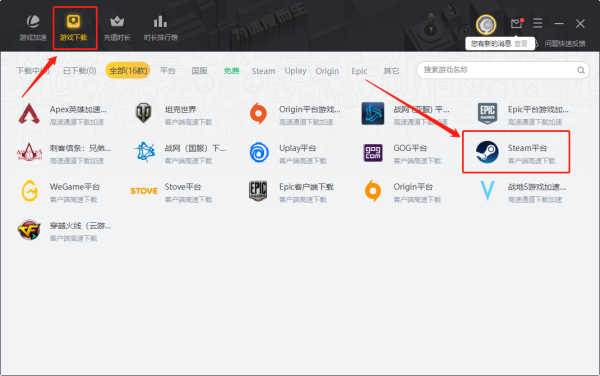The height and width of the screenshot is (376, 600).
Task: Select the 游戏下载 tab icon
Action: click(x=73, y=21)
